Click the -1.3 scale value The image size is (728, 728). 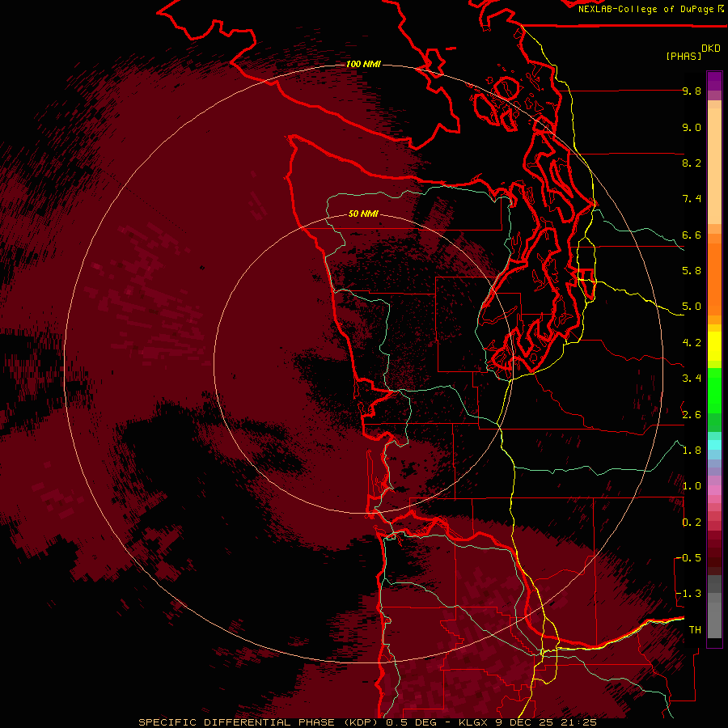(689, 594)
